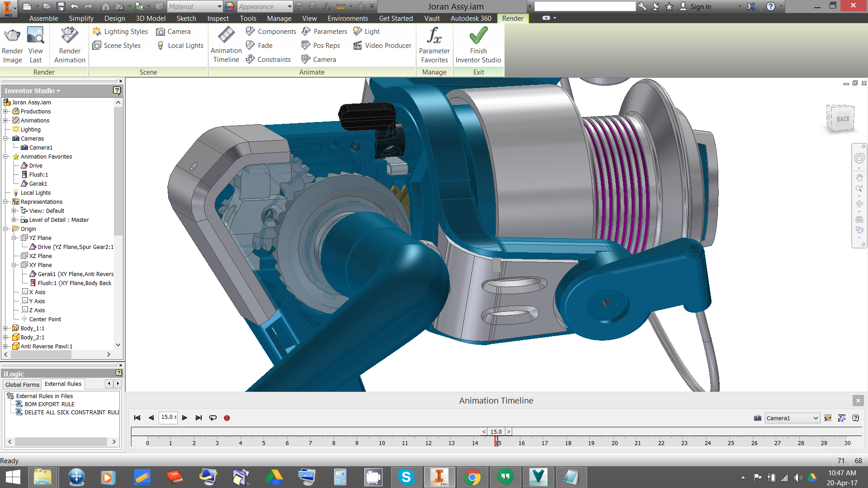Open Skype from the taskbar
The height and width of the screenshot is (488, 868).
(406, 477)
